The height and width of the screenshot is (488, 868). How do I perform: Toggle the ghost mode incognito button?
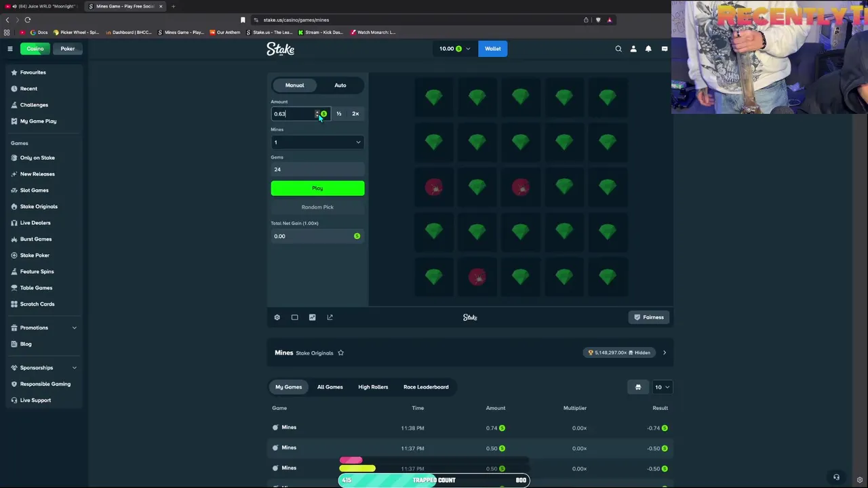[x=637, y=387]
